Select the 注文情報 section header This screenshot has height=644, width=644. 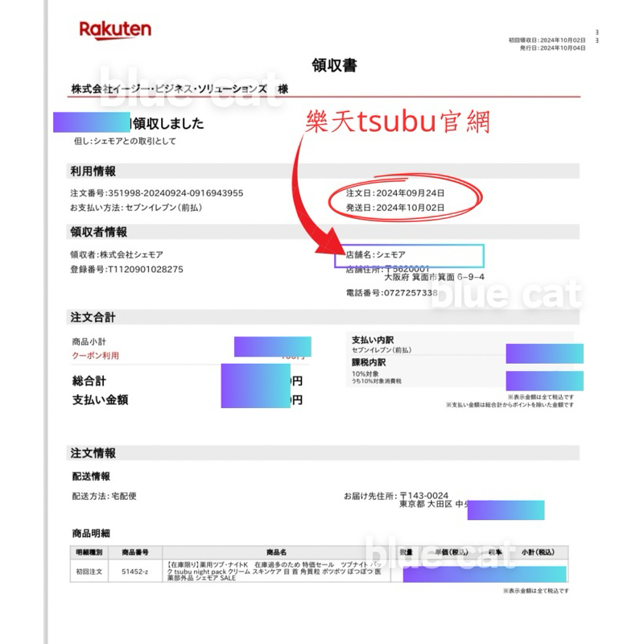pos(93,453)
